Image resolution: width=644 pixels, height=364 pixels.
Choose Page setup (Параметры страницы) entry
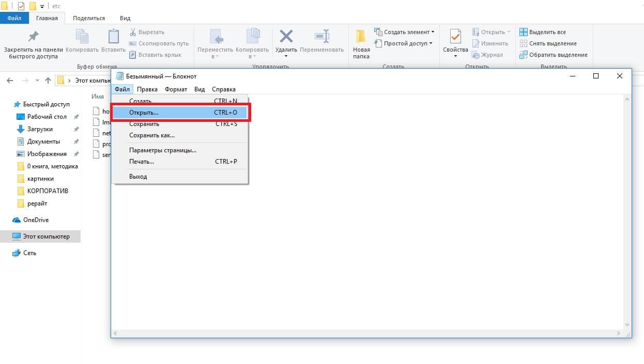pos(180,150)
